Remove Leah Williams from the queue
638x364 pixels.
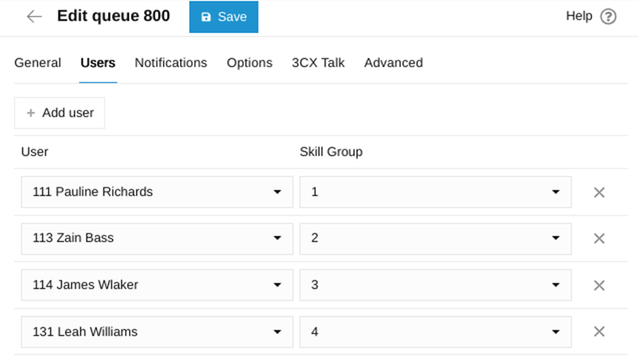pyautogui.click(x=599, y=331)
